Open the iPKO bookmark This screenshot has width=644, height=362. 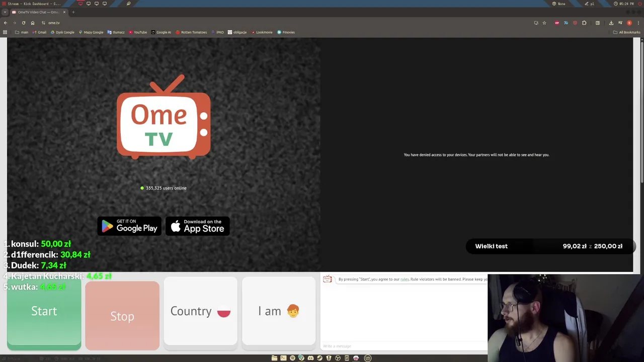tap(218, 32)
